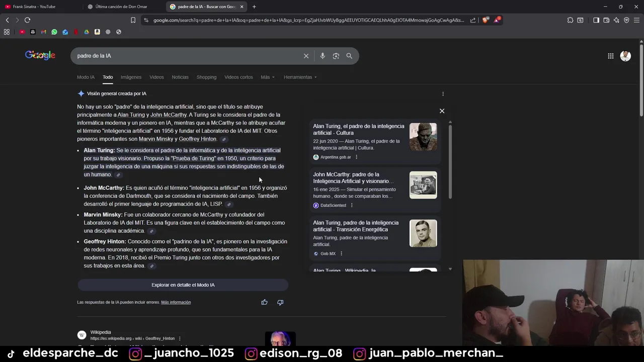Click the sources panel scrollbar

450,161
